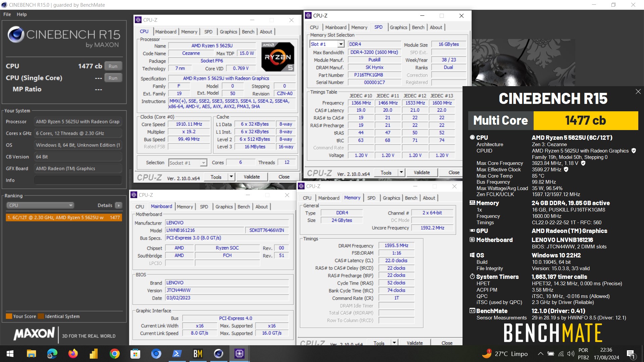
Task: Click Validate in CPU-Z CPU window
Action: click(252, 177)
